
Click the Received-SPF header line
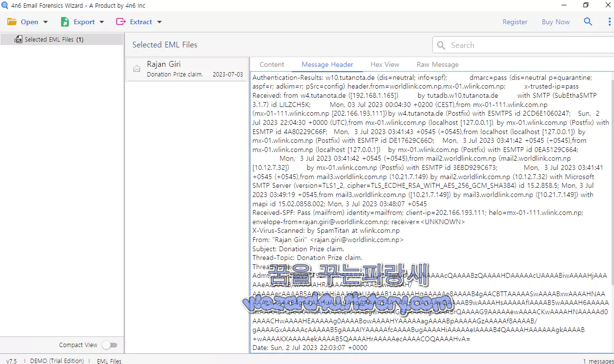418,213
